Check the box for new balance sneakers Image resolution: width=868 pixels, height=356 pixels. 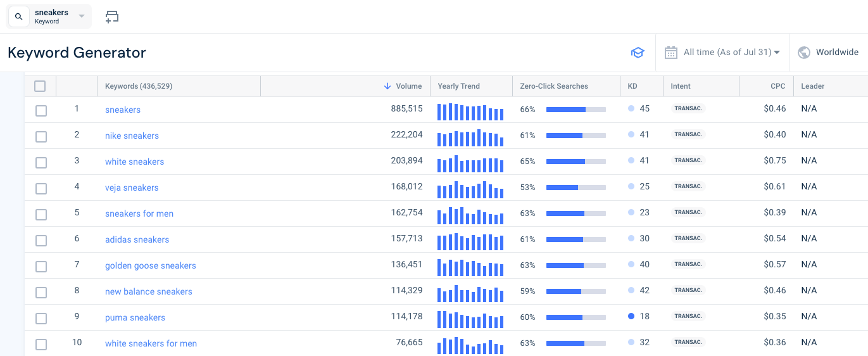click(41, 293)
